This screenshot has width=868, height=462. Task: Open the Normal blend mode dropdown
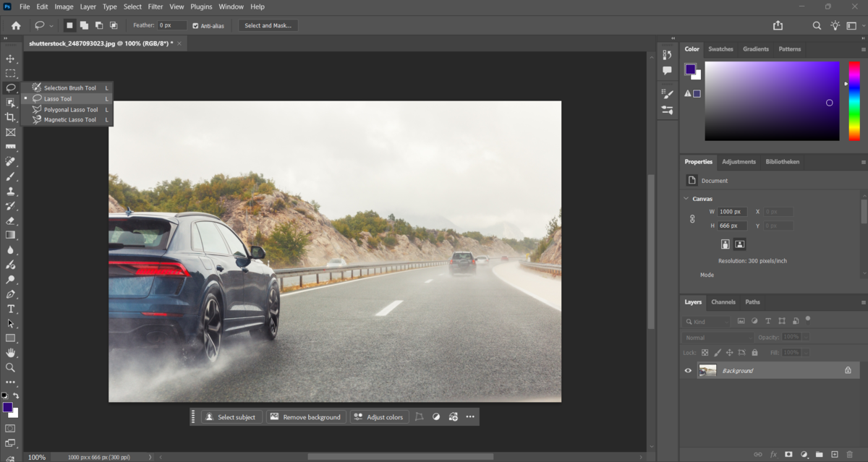pos(717,338)
